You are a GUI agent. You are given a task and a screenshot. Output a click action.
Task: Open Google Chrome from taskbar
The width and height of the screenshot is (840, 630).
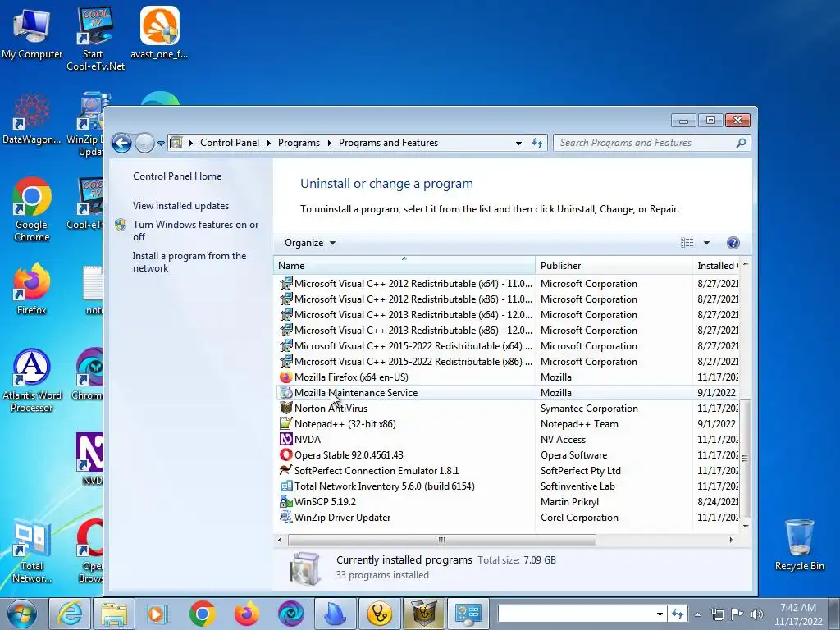tap(202, 614)
